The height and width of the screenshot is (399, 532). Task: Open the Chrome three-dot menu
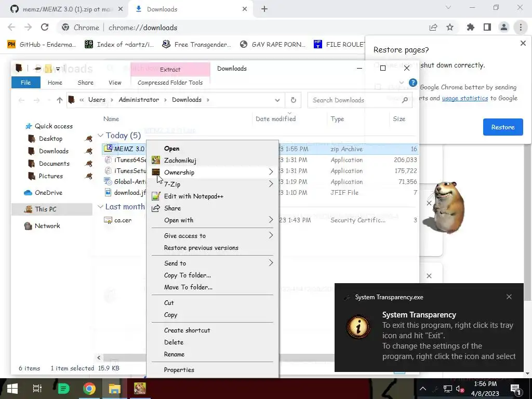point(521,28)
